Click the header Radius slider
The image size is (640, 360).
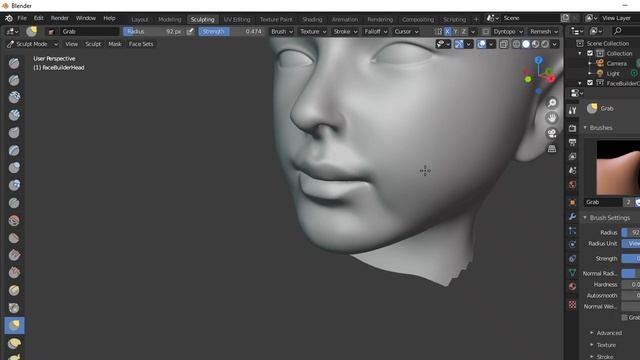[153, 31]
